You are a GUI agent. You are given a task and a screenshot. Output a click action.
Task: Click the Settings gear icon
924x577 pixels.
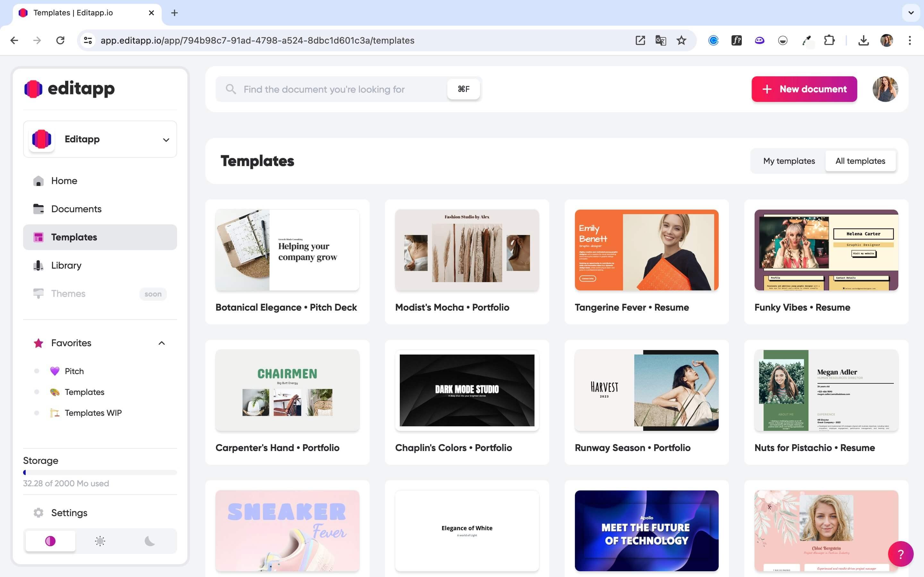click(38, 512)
